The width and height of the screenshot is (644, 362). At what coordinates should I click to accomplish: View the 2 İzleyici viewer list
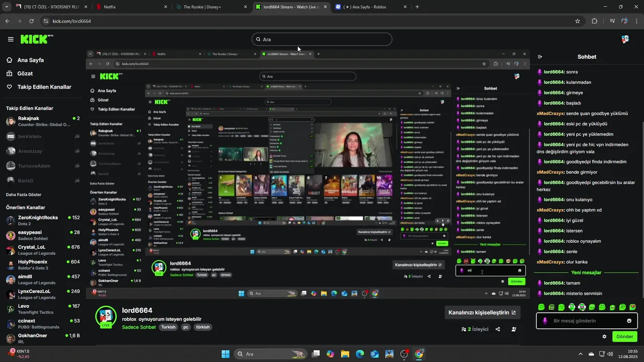click(475, 329)
